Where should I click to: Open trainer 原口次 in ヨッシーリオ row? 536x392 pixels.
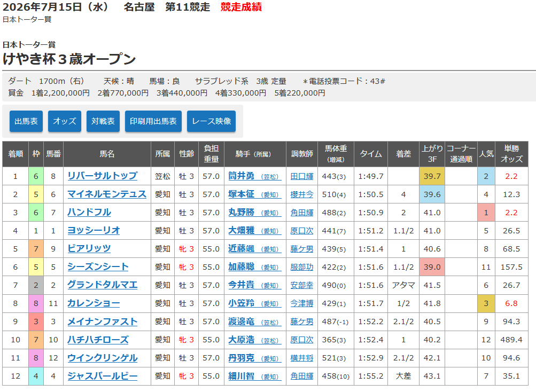pos(302,231)
